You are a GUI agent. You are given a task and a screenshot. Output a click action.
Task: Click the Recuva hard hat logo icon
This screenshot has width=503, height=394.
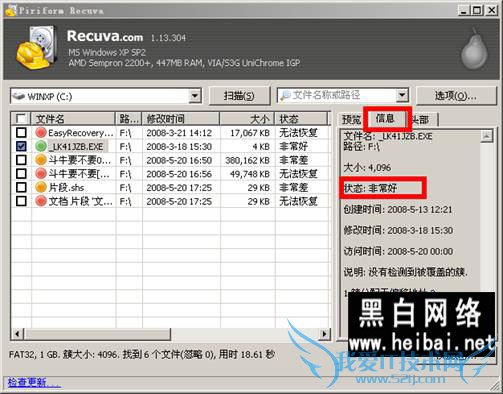pyautogui.click(x=37, y=48)
